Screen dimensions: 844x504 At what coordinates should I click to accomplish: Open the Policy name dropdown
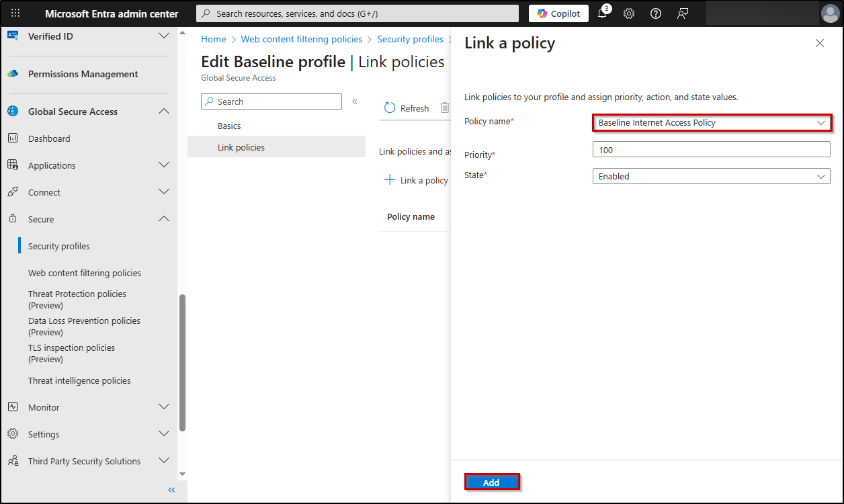(x=712, y=123)
